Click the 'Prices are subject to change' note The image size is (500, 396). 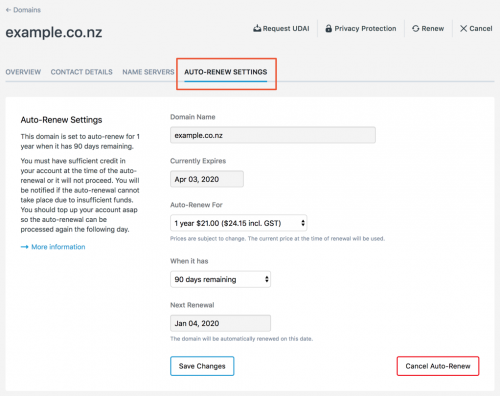pos(277,238)
